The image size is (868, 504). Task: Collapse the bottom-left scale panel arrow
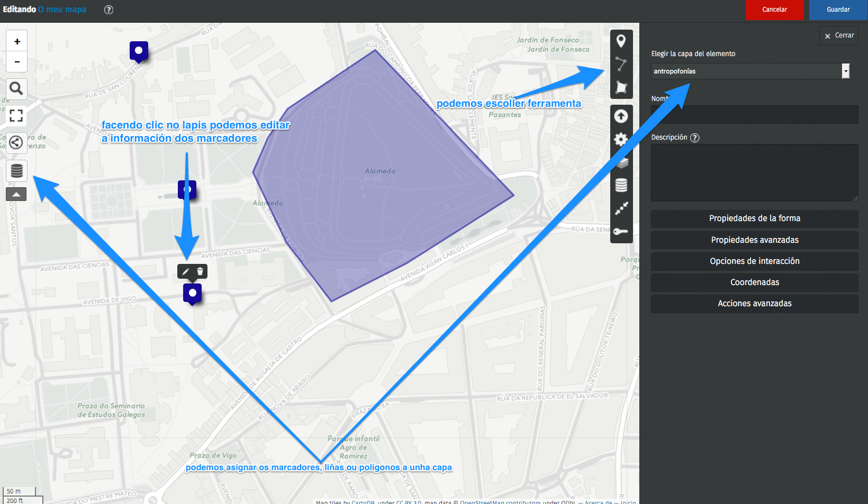pyautogui.click(x=16, y=194)
